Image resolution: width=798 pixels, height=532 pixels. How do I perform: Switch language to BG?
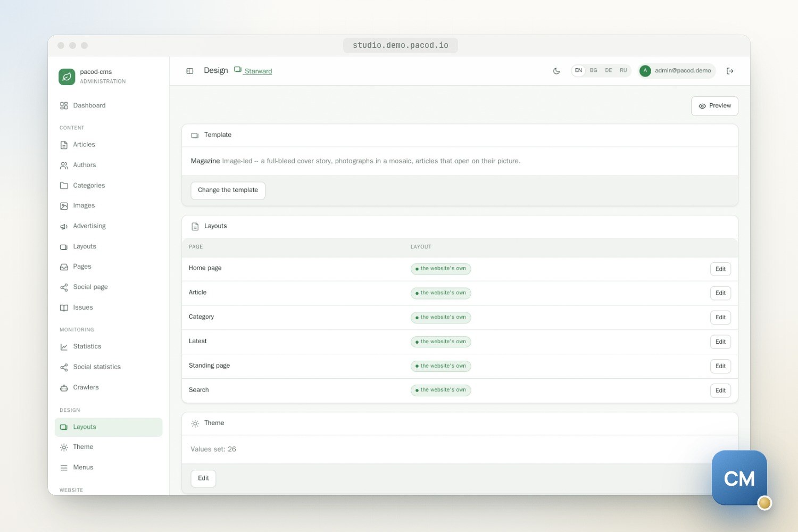tap(593, 71)
